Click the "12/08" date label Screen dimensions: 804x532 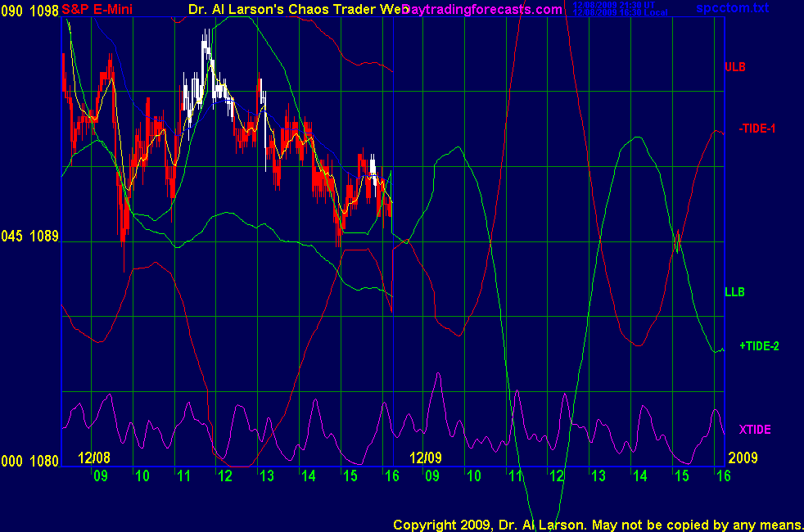[94, 458]
